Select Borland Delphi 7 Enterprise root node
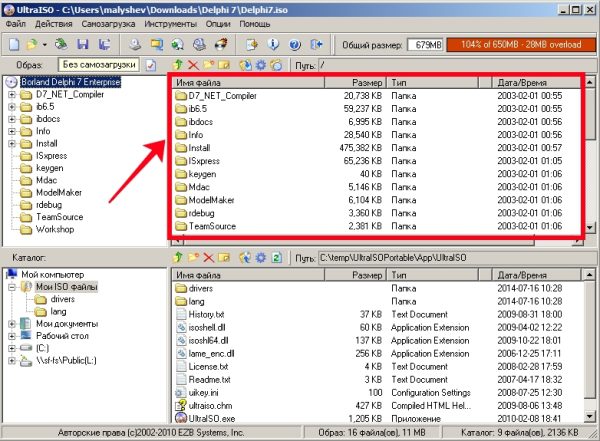 [70, 82]
